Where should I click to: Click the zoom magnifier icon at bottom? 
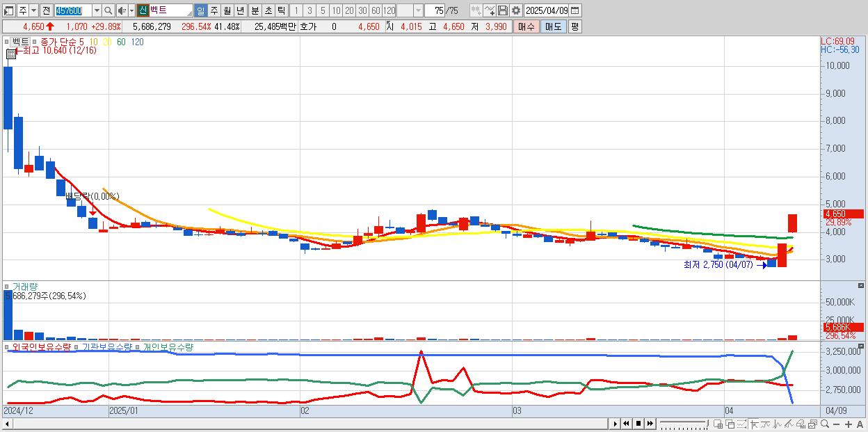point(825,424)
